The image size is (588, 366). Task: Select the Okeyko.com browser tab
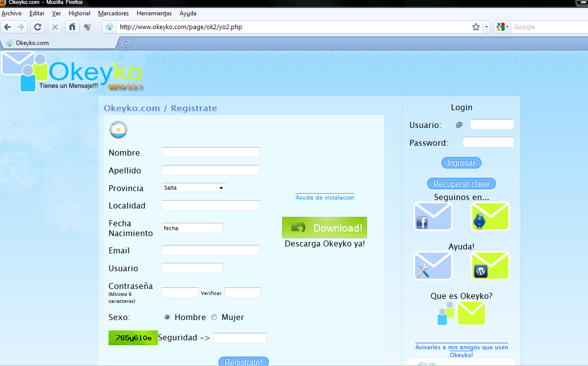click(x=60, y=43)
